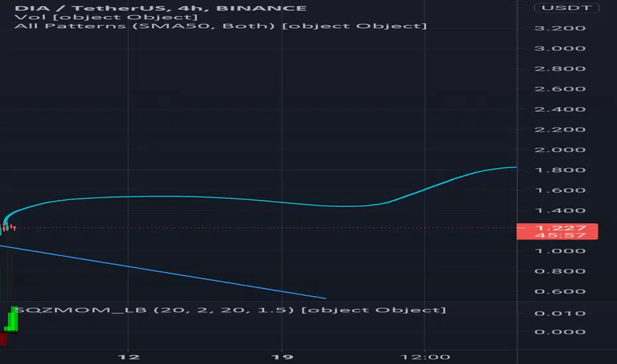The width and height of the screenshot is (617, 364).
Task: Select the Vol [object Object] indicator label
Action: coord(106,17)
